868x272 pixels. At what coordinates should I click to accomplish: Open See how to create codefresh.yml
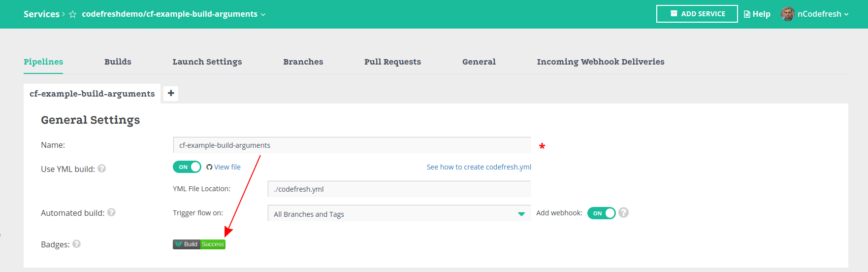pyautogui.click(x=479, y=167)
